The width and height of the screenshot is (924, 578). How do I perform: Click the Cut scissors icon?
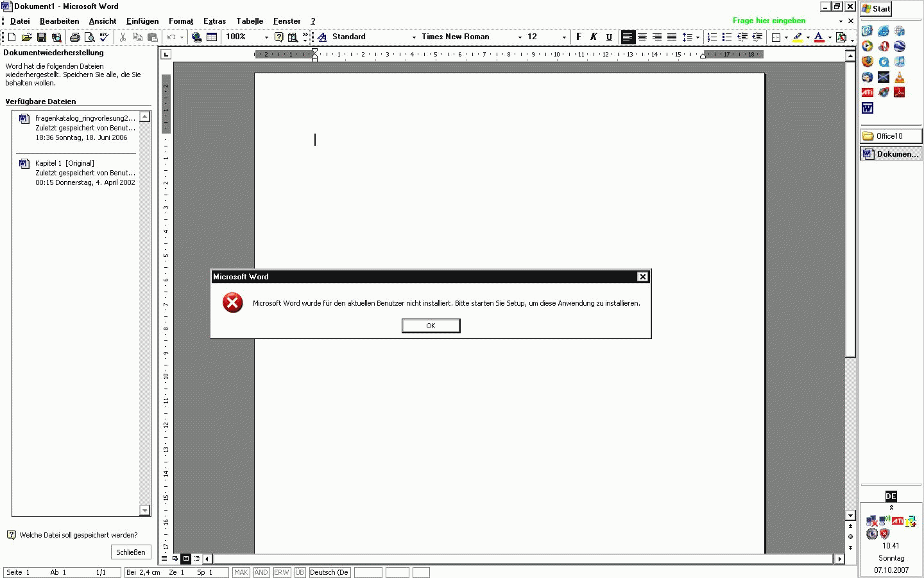[123, 37]
